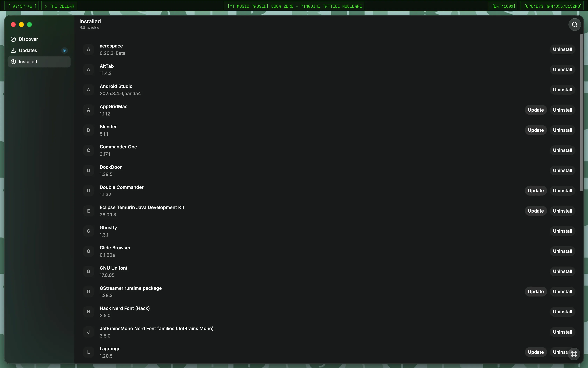Open the Discover section
Image resolution: width=588 pixels, height=368 pixels.
[39, 39]
